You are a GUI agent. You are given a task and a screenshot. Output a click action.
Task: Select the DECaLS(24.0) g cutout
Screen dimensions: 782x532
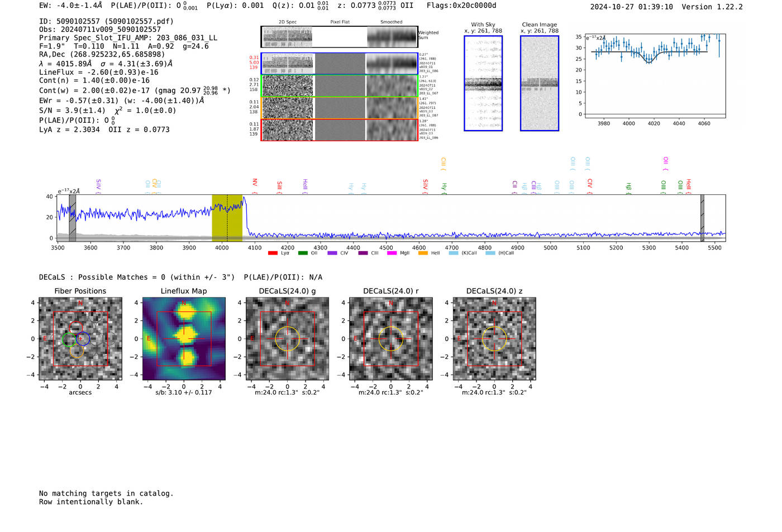288,339
